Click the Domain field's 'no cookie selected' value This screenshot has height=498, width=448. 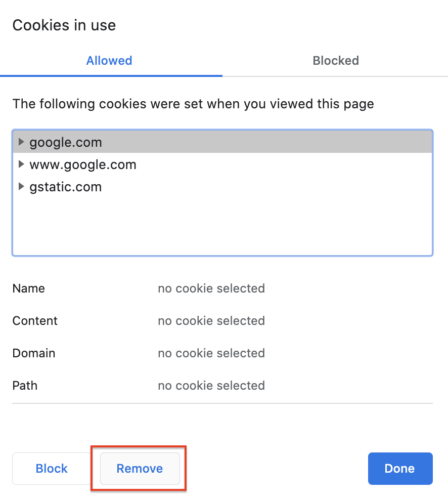tap(211, 353)
